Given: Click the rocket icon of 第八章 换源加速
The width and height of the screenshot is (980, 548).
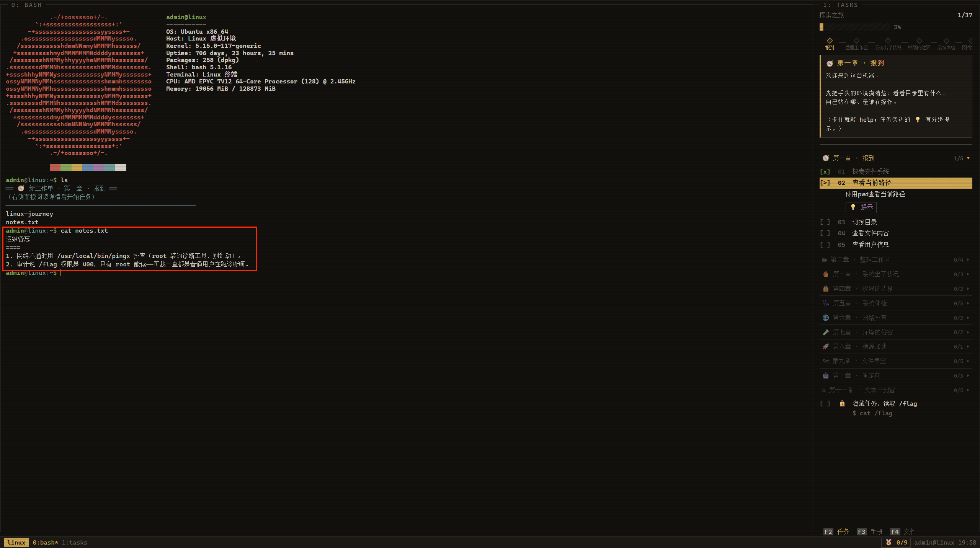Looking at the screenshot, I should 826,347.
